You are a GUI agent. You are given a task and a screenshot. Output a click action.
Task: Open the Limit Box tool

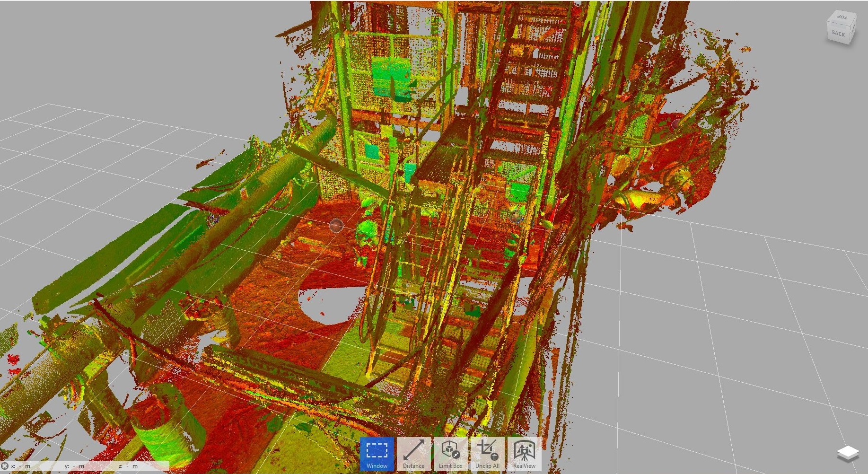click(450, 454)
